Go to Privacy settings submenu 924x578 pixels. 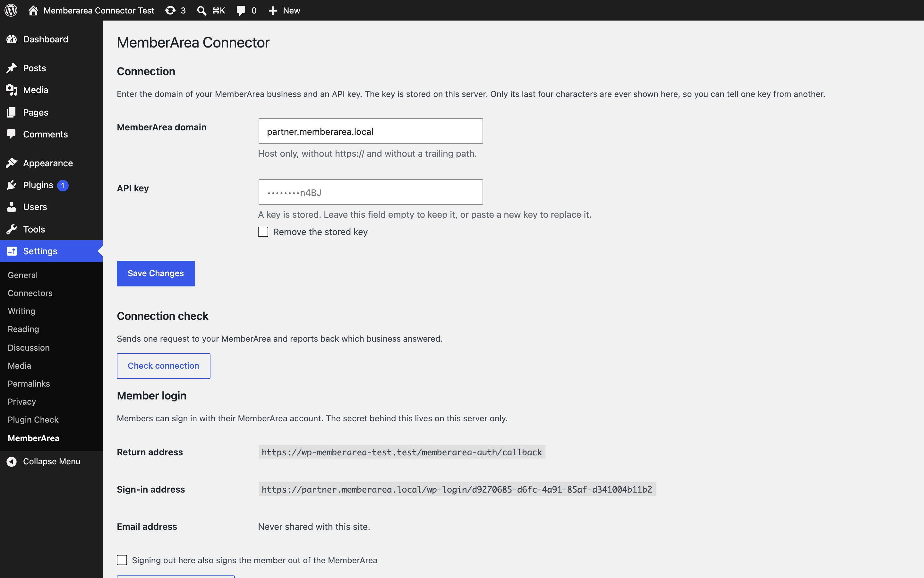(22, 401)
